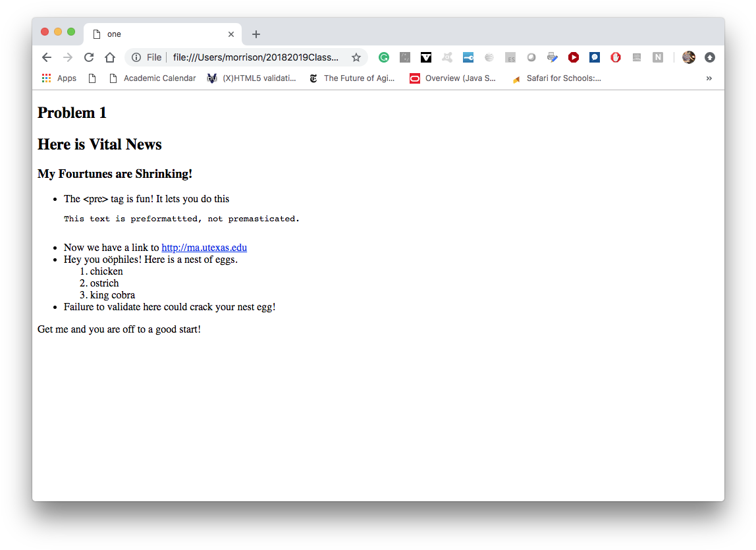
Task: Bookmark this page with the star
Action: point(356,57)
